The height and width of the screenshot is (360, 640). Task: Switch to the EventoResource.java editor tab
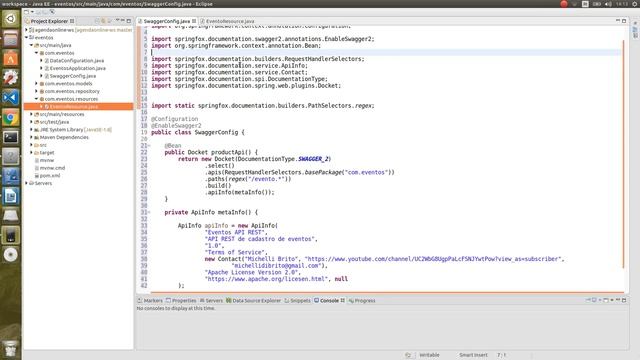click(x=230, y=21)
